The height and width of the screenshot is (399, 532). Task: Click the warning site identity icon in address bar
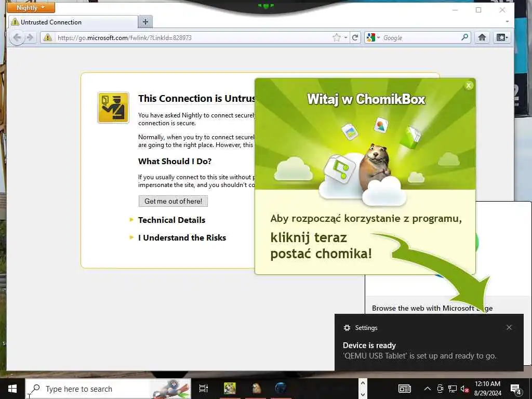tap(48, 37)
